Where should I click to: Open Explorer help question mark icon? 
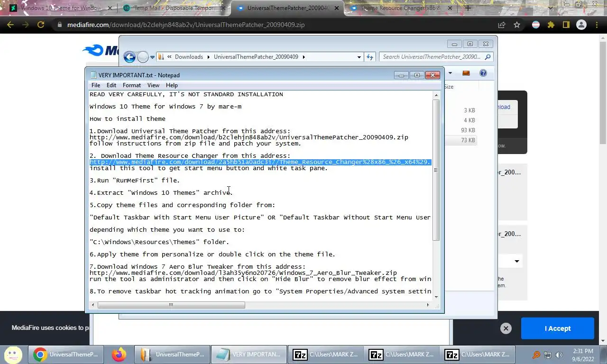pos(483,73)
